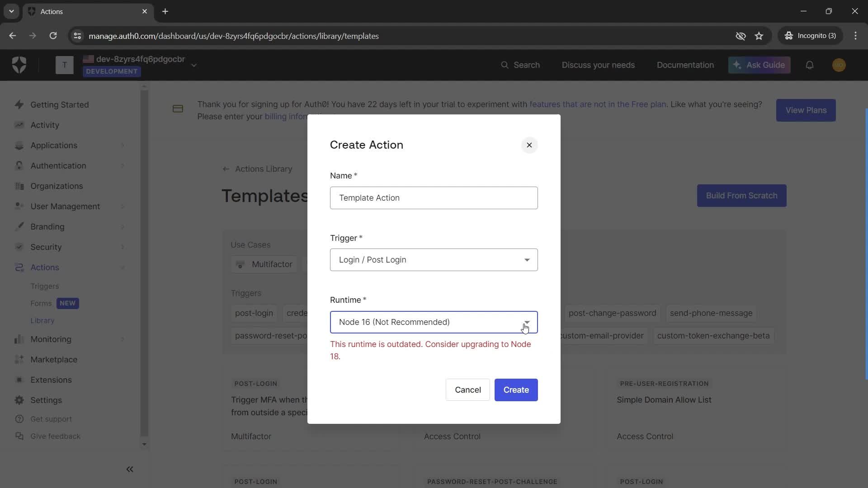Click the sidebar vertical scrollbar
Image resolution: width=868 pixels, height=488 pixels.
(144, 264)
